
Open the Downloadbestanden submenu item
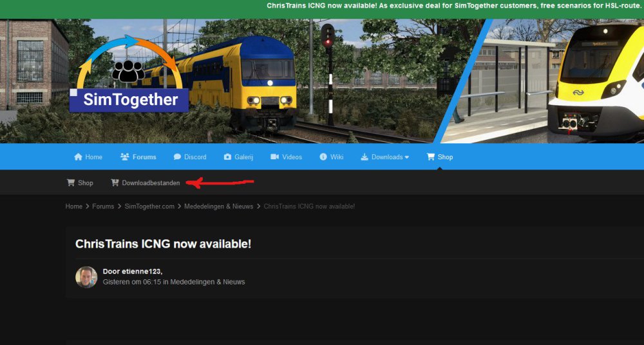tap(151, 183)
